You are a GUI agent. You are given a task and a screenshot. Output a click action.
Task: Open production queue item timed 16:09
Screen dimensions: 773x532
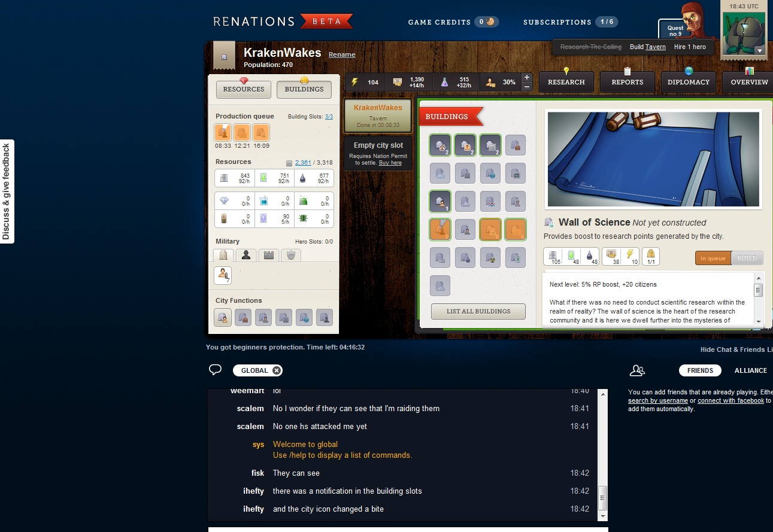(261, 132)
